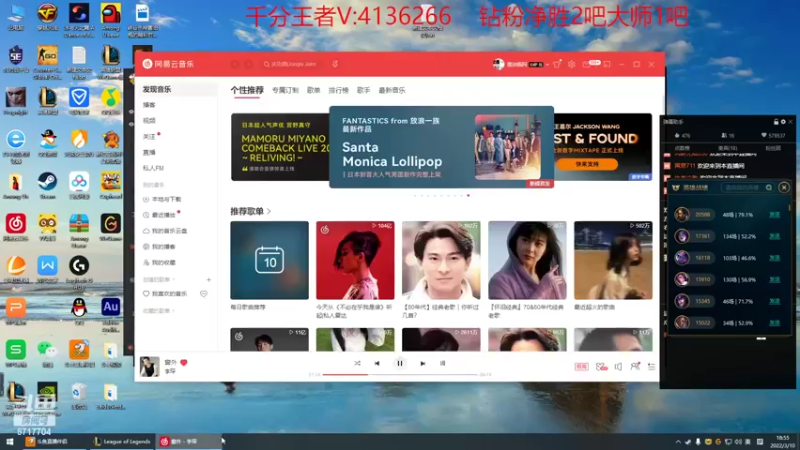Open MAMORU MIYANO COMEBACK LIVE banner

[280, 147]
